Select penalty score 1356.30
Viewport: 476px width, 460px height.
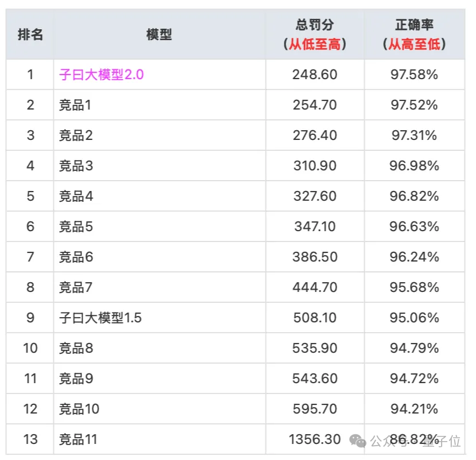[315, 439]
